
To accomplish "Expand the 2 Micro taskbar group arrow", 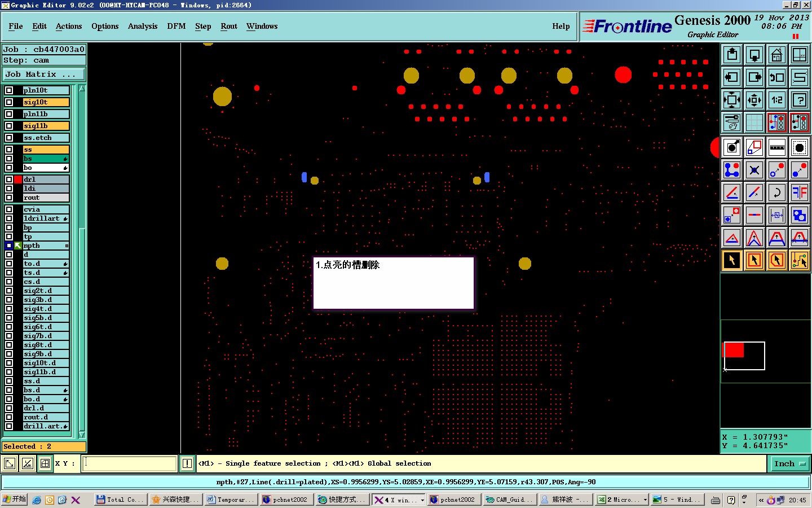I will pyautogui.click(x=645, y=500).
